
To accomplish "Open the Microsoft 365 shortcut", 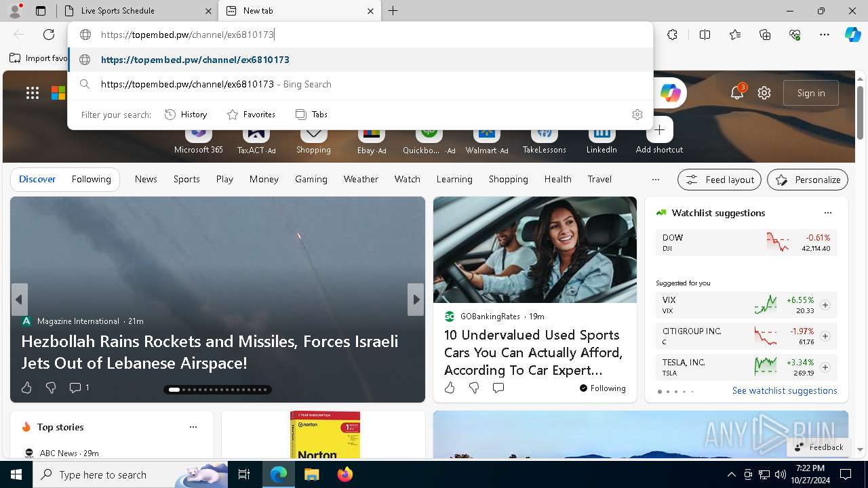I will pos(199,138).
